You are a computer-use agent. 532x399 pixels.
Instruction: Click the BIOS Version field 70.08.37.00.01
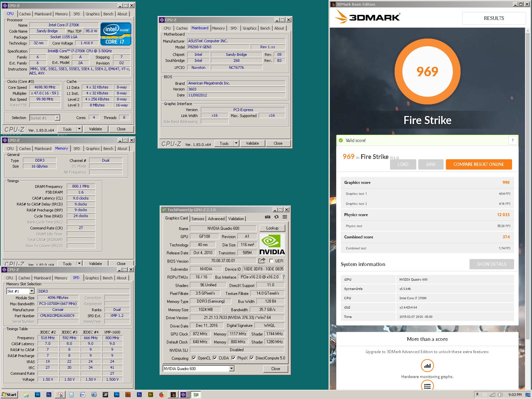click(x=223, y=261)
